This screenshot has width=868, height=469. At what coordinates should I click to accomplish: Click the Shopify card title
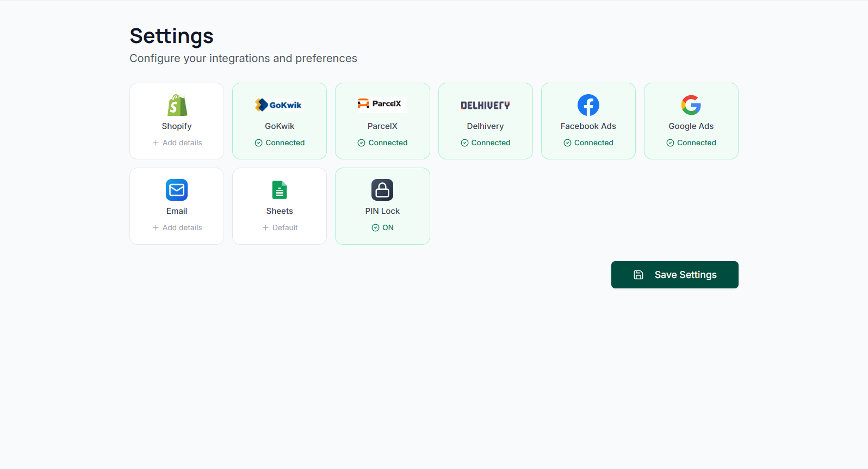click(x=177, y=126)
